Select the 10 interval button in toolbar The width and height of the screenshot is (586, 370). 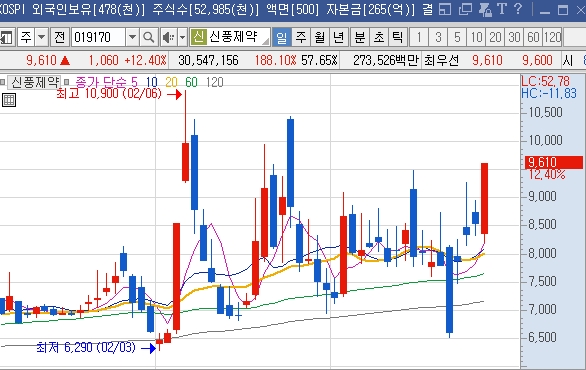point(476,37)
